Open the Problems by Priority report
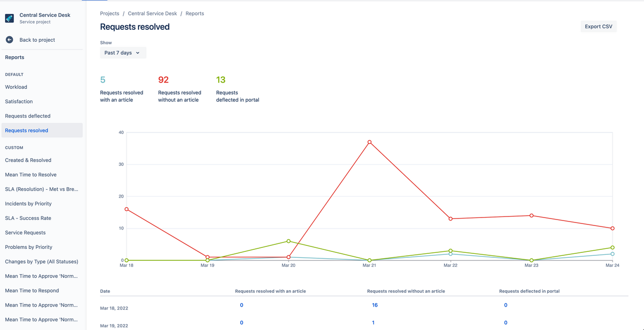This screenshot has width=644, height=330. pyautogui.click(x=28, y=247)
